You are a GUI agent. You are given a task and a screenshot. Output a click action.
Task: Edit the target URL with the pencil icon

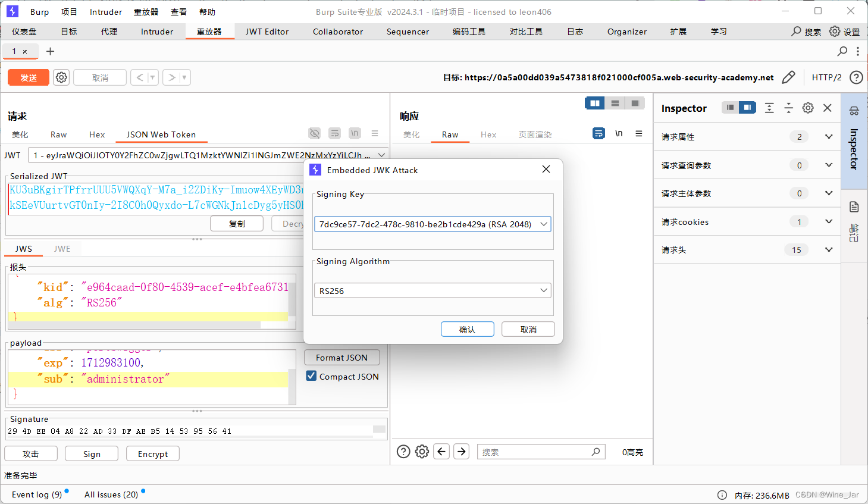788,77
